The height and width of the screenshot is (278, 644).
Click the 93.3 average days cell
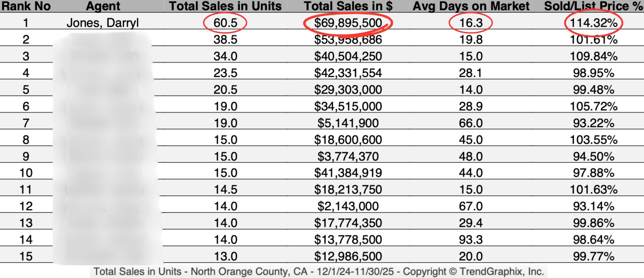click(471, 240)
